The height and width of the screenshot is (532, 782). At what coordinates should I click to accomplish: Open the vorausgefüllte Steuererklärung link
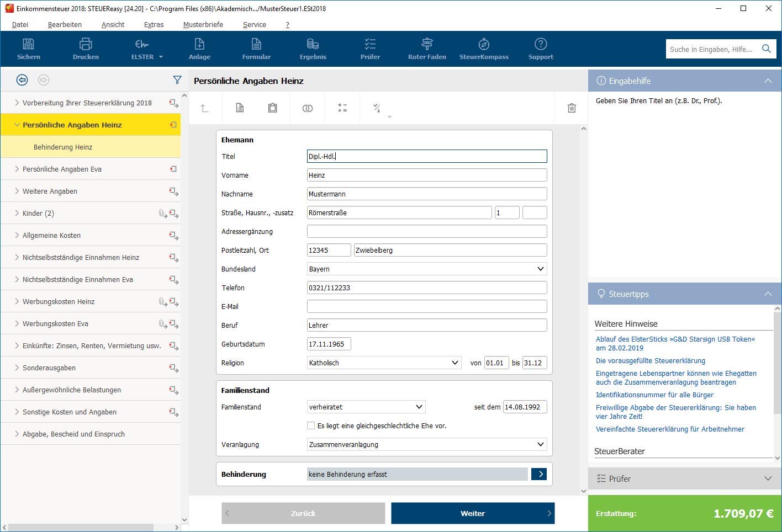click(x=651, y=361)
